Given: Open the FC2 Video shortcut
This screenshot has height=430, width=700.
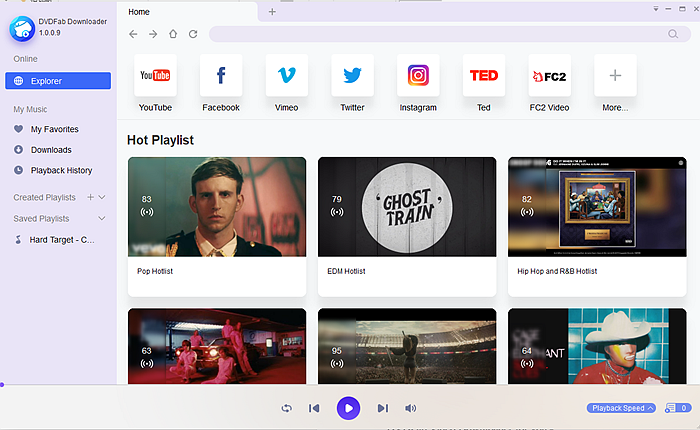Looking at the screenshot, I should point(549,76).
